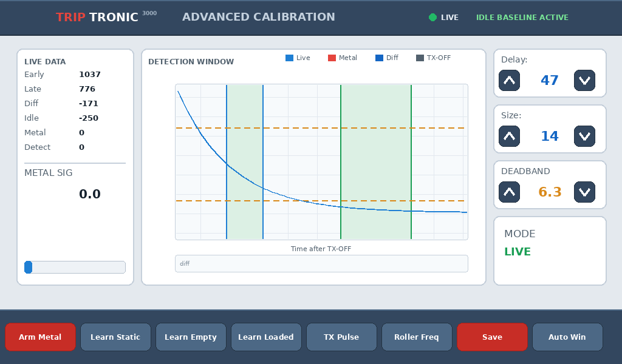Click the metal signal bar handle
The image size is (622, 364).
[28, 268]
